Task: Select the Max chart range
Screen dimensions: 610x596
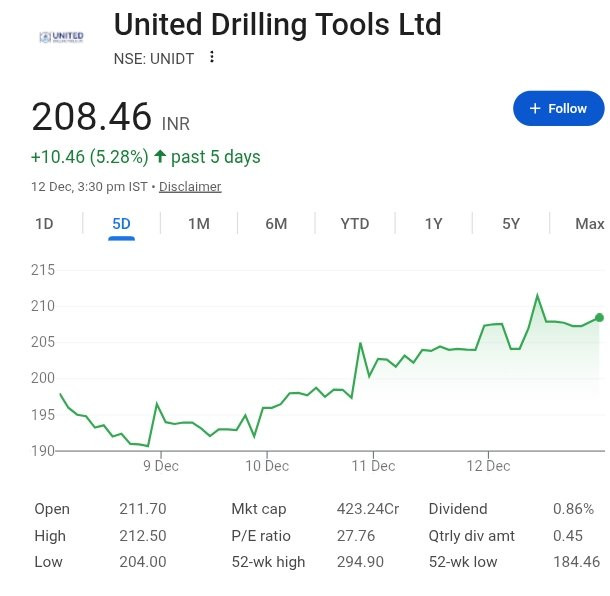Action: 590,224
